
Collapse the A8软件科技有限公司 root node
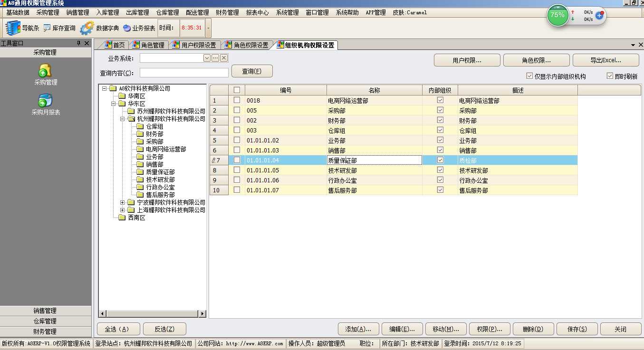[x=104, y=88]
